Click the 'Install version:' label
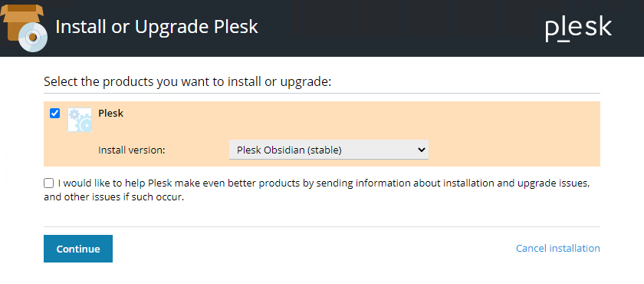644x284 pixels. pos(131,150)
